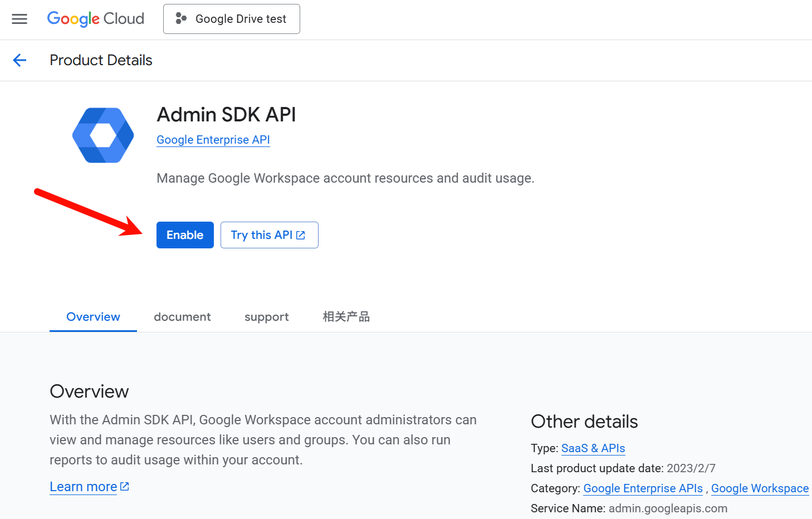
Task: Open the Google Enterprise API link
Action: pos(213,140)
